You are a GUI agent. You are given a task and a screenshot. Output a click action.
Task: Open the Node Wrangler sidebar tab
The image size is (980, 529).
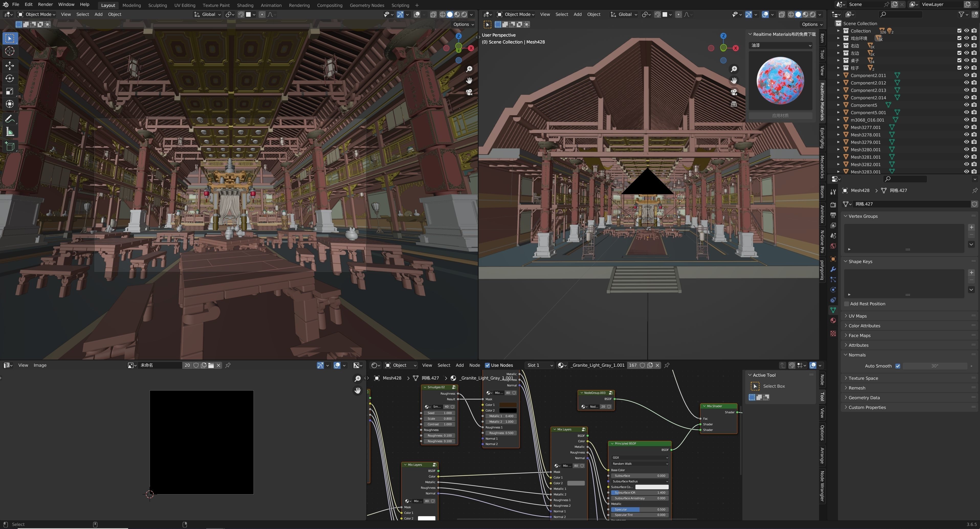click(x=822, y=486)
